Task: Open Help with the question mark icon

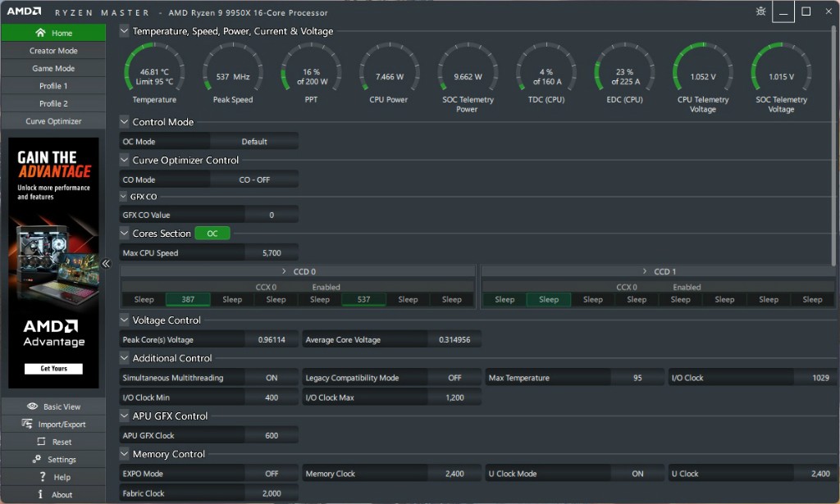Action: (42, 477)
